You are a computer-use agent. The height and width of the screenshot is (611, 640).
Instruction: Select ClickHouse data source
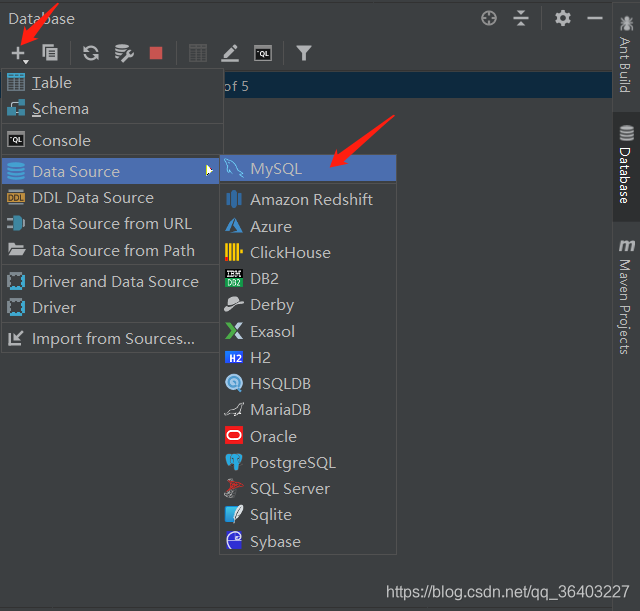click(308, 253)
